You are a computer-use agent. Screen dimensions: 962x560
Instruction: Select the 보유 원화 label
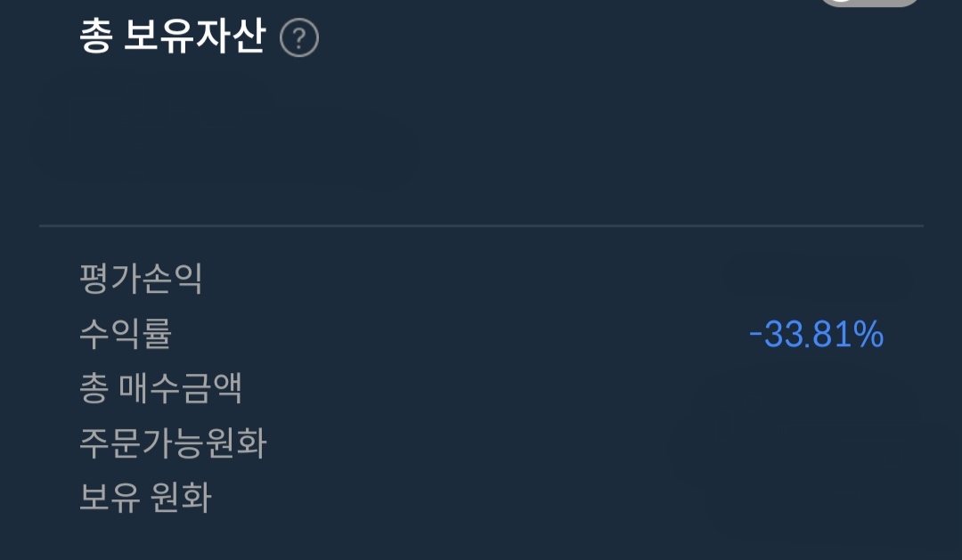[145, 498]
